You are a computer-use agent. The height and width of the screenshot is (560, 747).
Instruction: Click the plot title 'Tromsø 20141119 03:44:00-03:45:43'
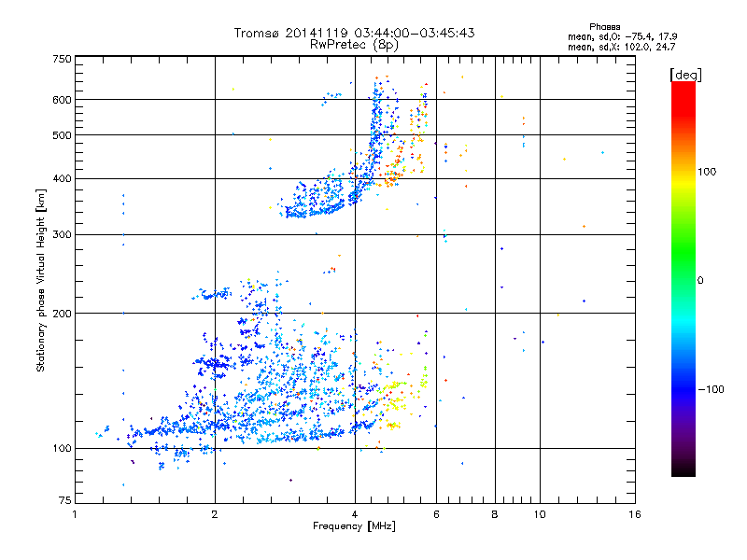click(x=354, y=33)
